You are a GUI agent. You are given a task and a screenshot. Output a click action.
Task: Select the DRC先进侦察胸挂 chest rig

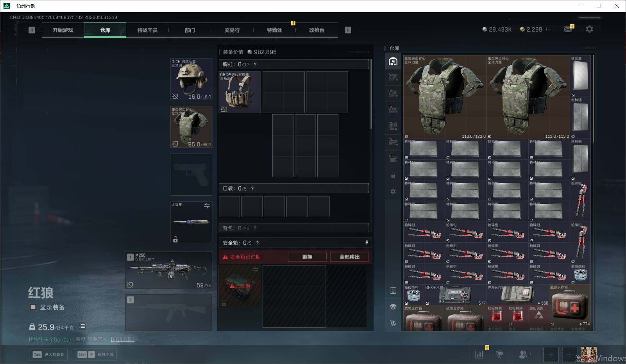click(240, 92)
